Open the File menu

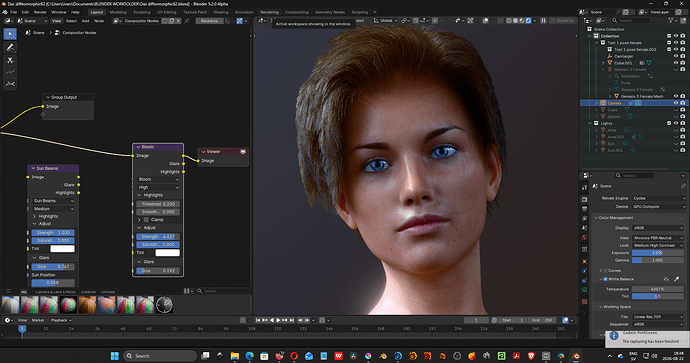(14, 12)
